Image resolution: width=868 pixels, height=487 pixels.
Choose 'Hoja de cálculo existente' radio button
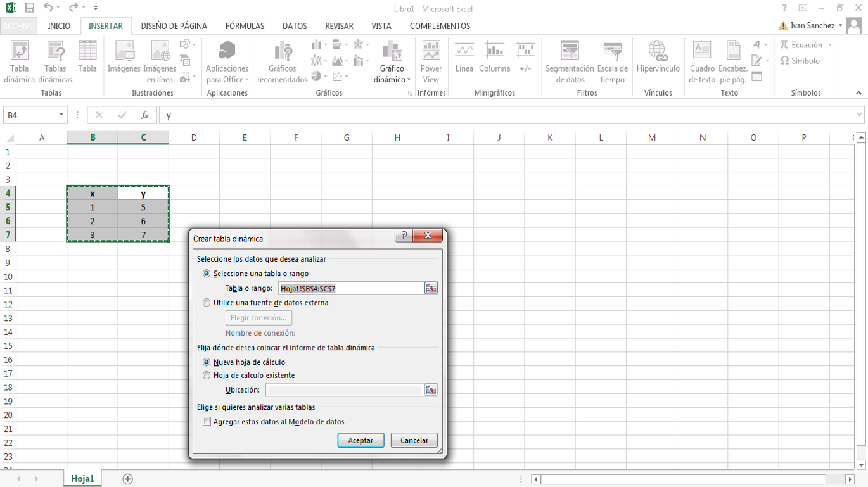[207, 376]
